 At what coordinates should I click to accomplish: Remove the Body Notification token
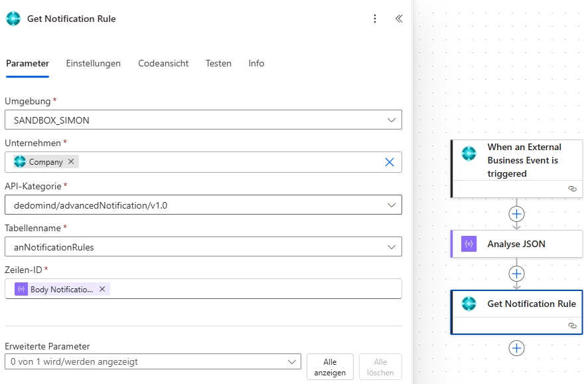coord(102,289)
